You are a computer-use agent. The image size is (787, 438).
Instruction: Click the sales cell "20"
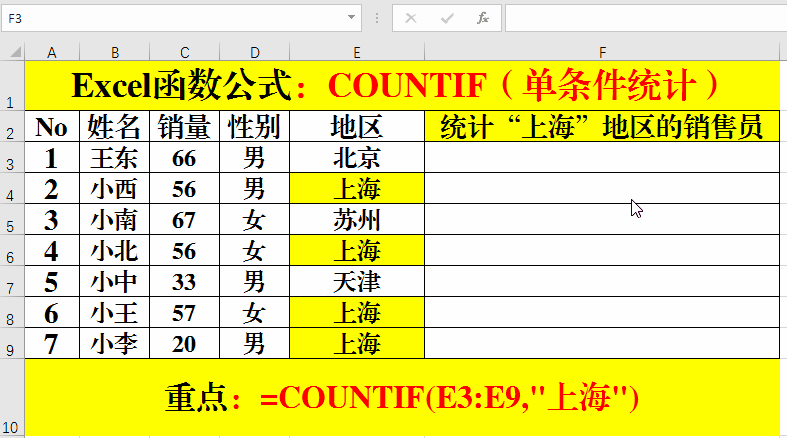tap(184, 344)
